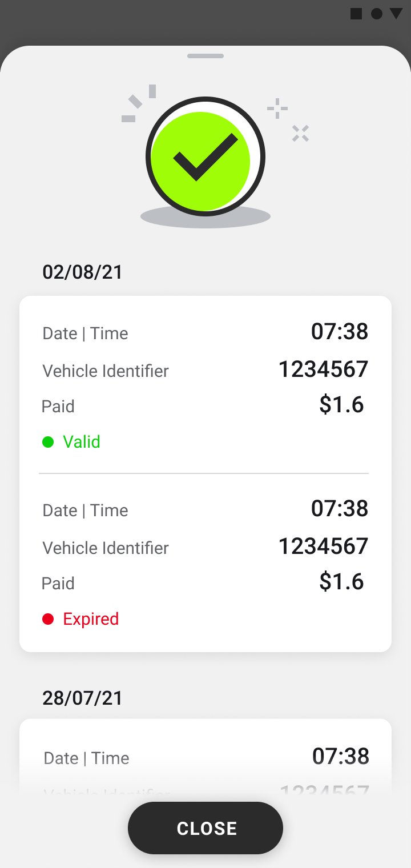Tap the green checkmark success icon
The height and width of the screenshot is (868, 411).
pos(204,157)
